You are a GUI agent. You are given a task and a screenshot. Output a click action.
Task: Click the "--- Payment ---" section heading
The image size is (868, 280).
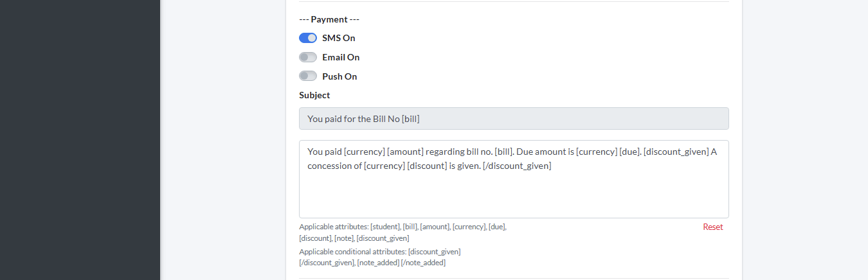pos(329,19)
